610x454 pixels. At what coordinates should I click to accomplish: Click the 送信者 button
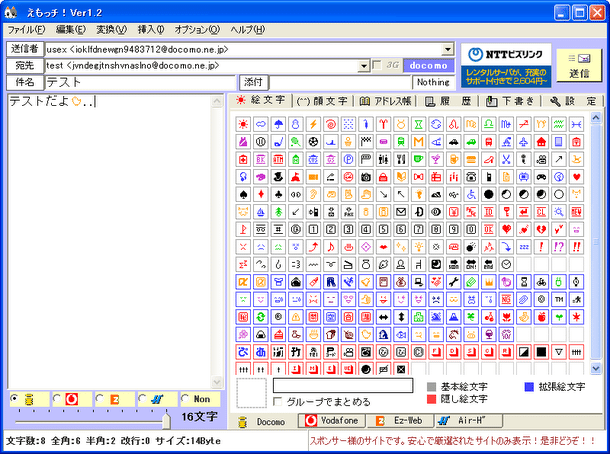point(25,49)
